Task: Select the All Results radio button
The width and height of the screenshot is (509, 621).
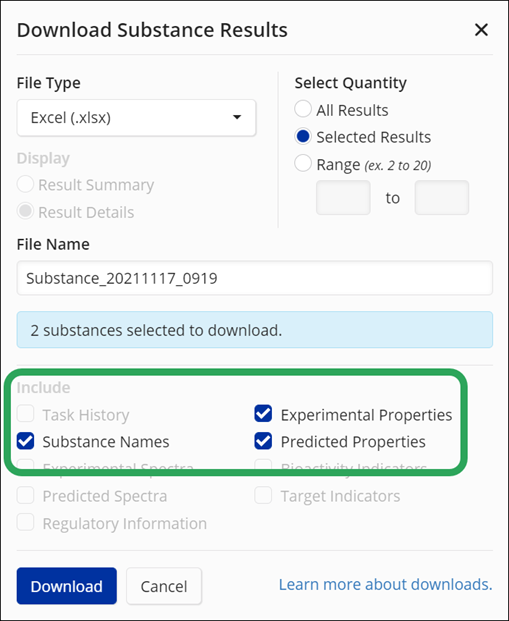Action: [303, 109]
